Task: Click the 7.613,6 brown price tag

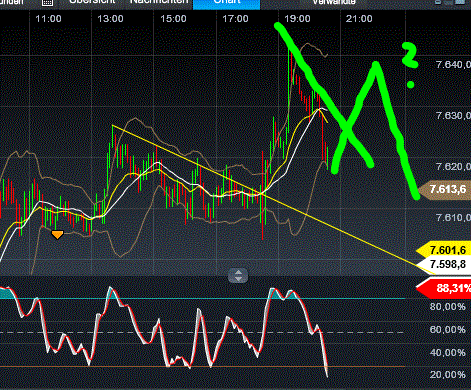Action: [445, 190]
